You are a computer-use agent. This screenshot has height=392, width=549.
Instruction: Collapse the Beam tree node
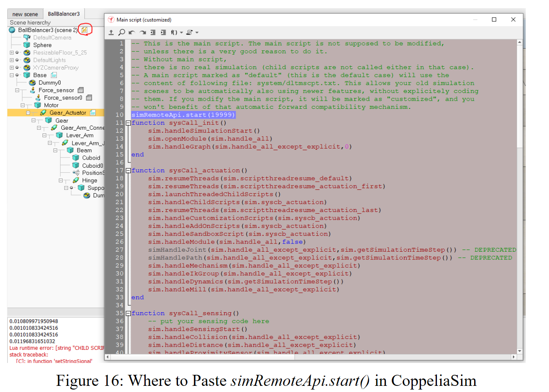[55, 151]
